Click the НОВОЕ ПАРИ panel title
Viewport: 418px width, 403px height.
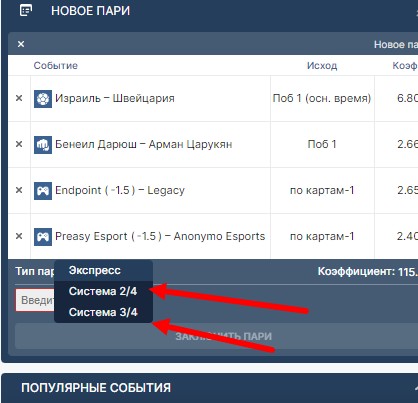pyautogui.click(x=90, y=11)
